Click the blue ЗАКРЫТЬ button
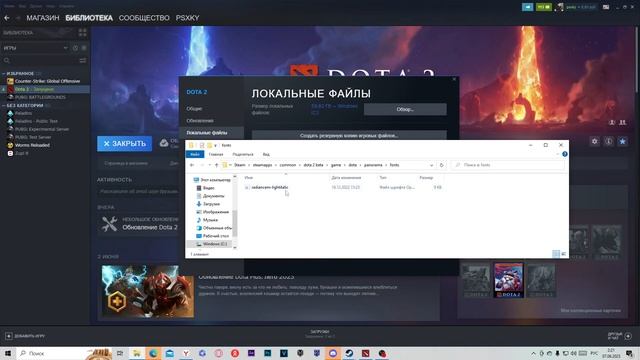 click(x=124, y=144)
